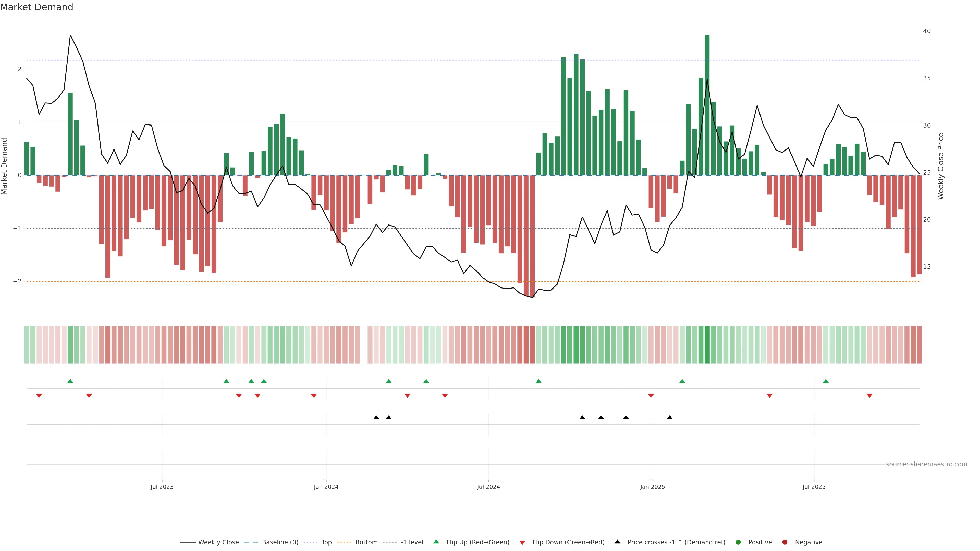Click the last red flip-down marker
Image resolution: width=980 pixels, height=551 pixels.
pos(869,396)
